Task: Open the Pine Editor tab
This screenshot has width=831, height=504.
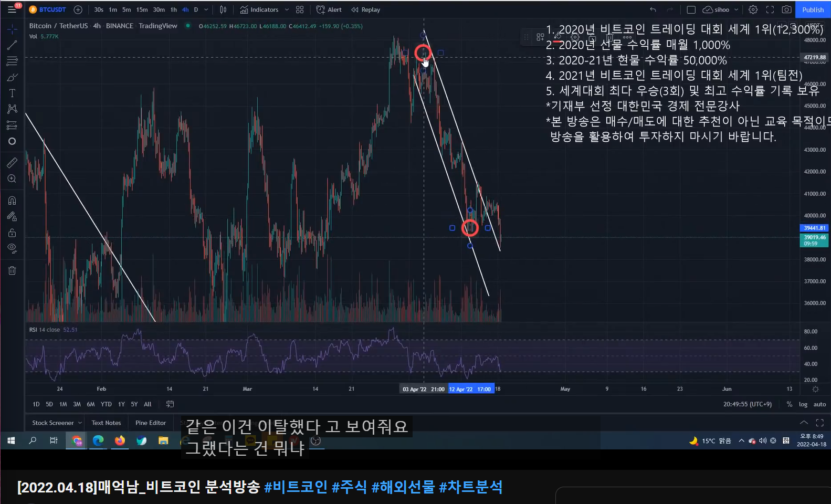Action: coord(151,423)
